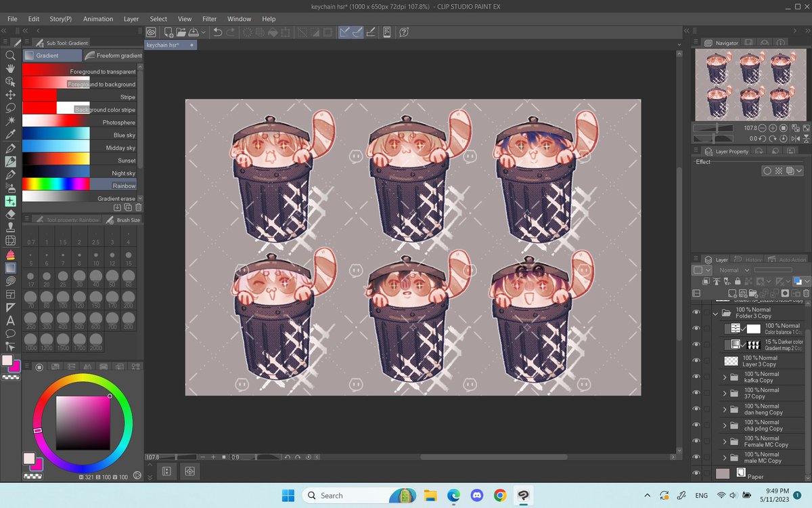Select the Text tool
This screenshot has height=508, width=812.
(10, 320)
